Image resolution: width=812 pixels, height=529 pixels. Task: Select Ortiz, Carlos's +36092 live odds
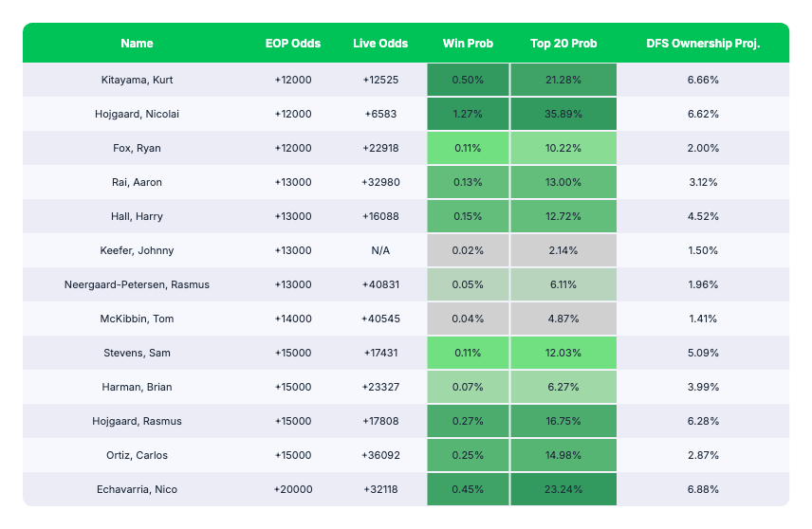pos(380,455)
